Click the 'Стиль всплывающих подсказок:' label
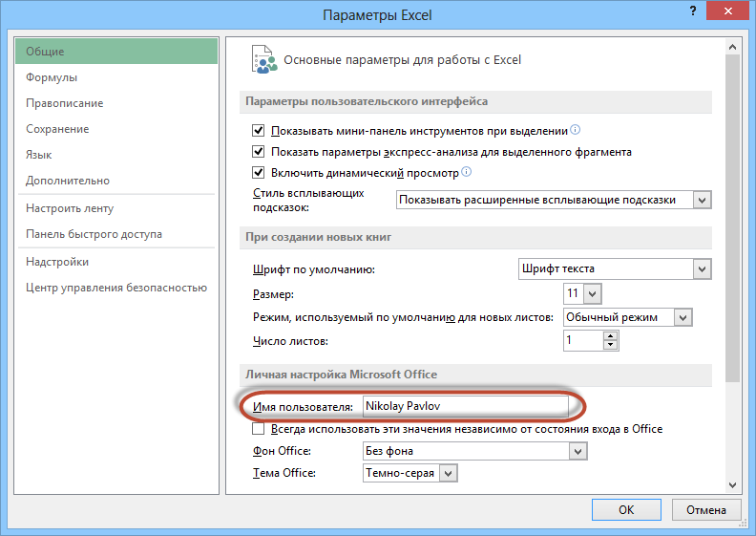 pyautogui.click(x=308, y=201)
